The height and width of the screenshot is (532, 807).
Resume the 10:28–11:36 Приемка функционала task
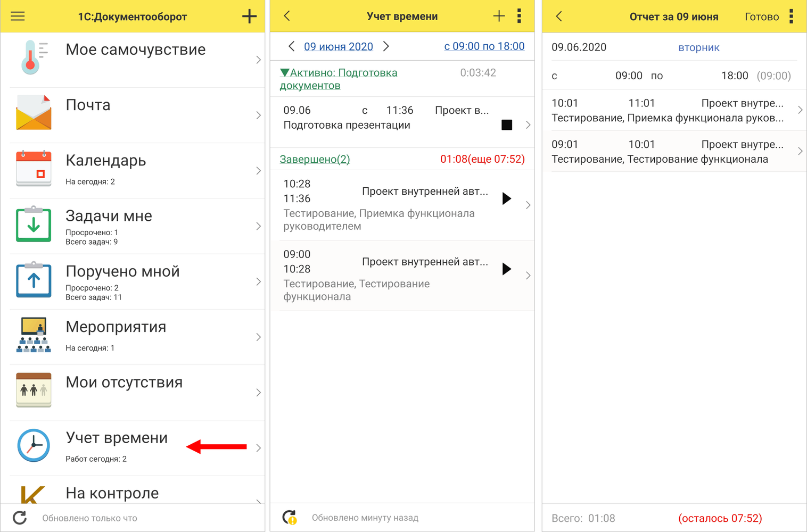click(507, 198)
